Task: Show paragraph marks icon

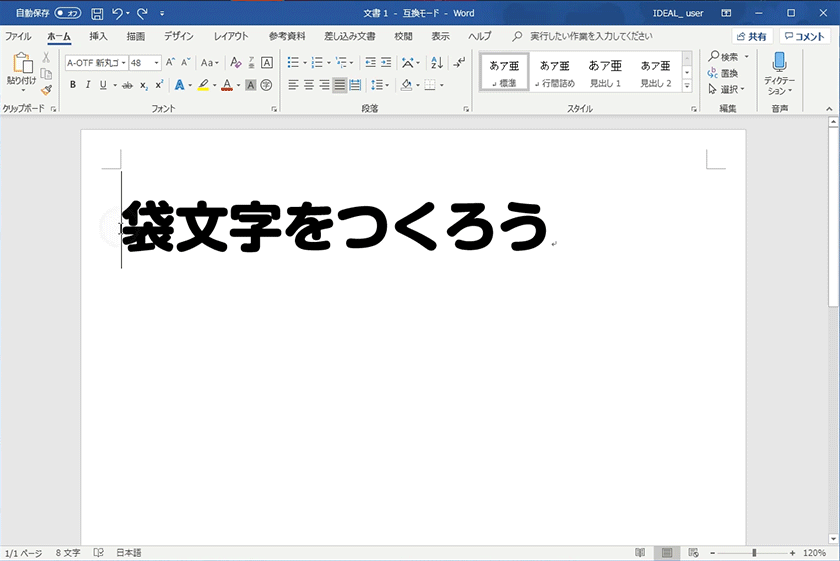Action: (459, 63)
